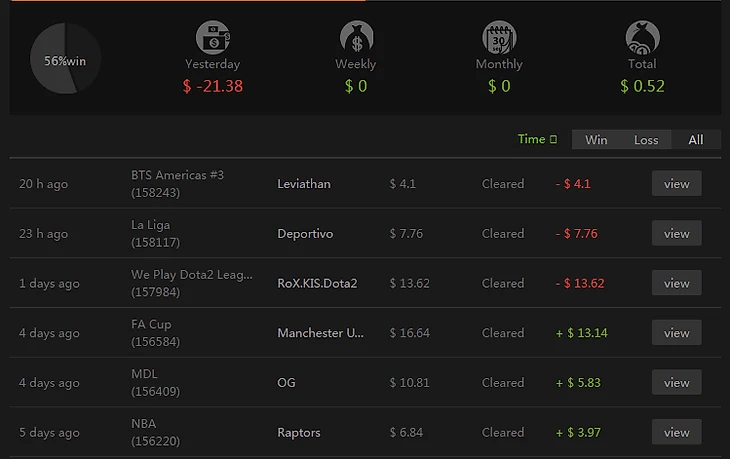Click the + $ 13.14 winnings amount
Viewport: 730px width, 459px height.
[582, 333]
